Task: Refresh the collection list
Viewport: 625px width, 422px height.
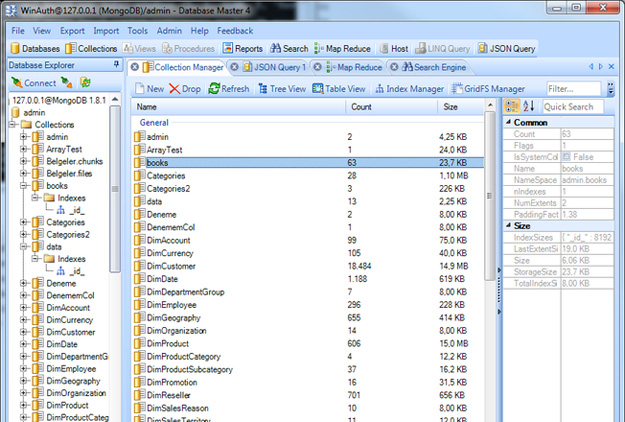Action: tap(228, 89)
